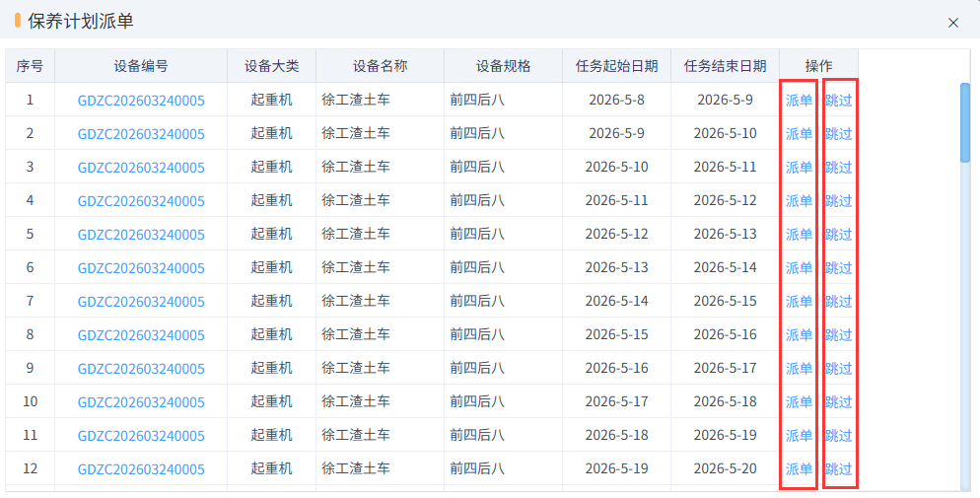Select sequence number 7 cell
Image resolution: width=980 pixels, height=498 pixels.
click(30, 301)
